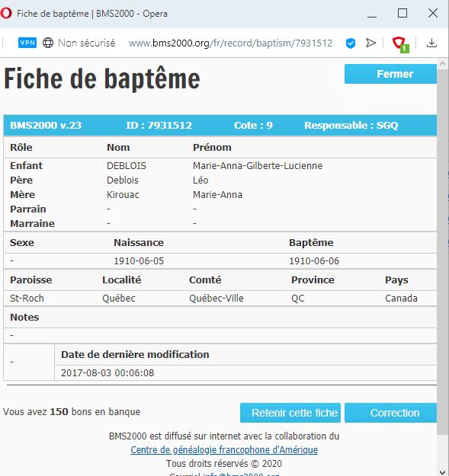The image size is (449, 476).
Task: Open Centre de généalogie francophone d'Amérique link
Action: click(224, 449)
